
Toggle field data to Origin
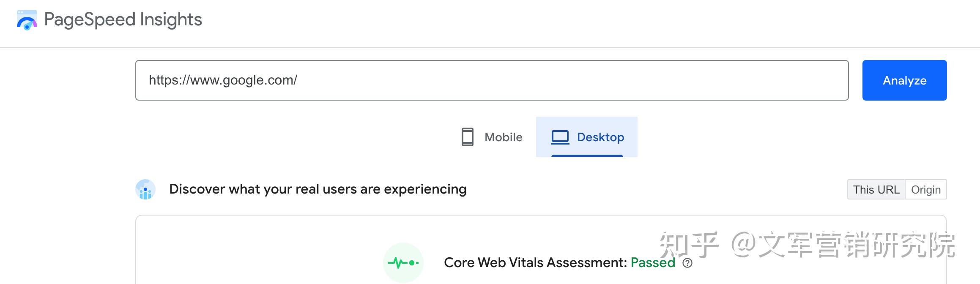click(x=925, y=190)
